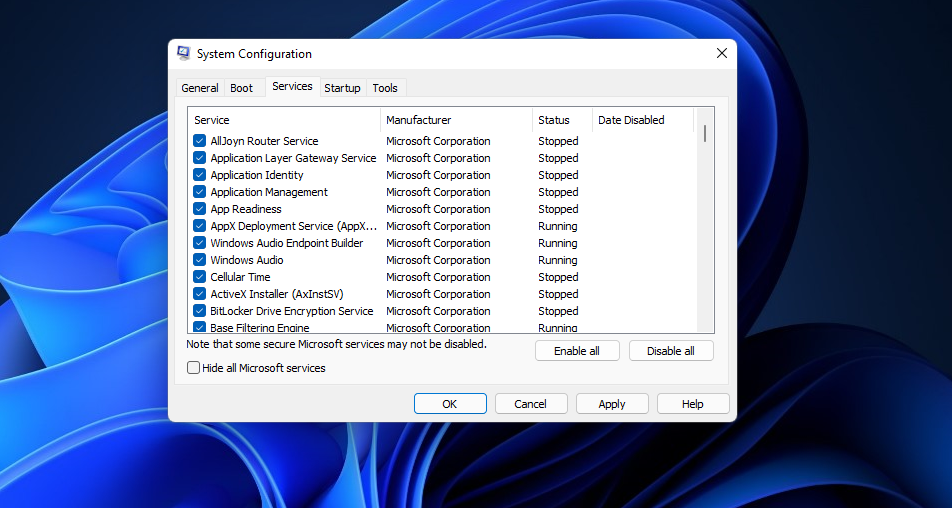
Task: Click Stopped status of AllJoyn Router Service
Action: point(558,141)
